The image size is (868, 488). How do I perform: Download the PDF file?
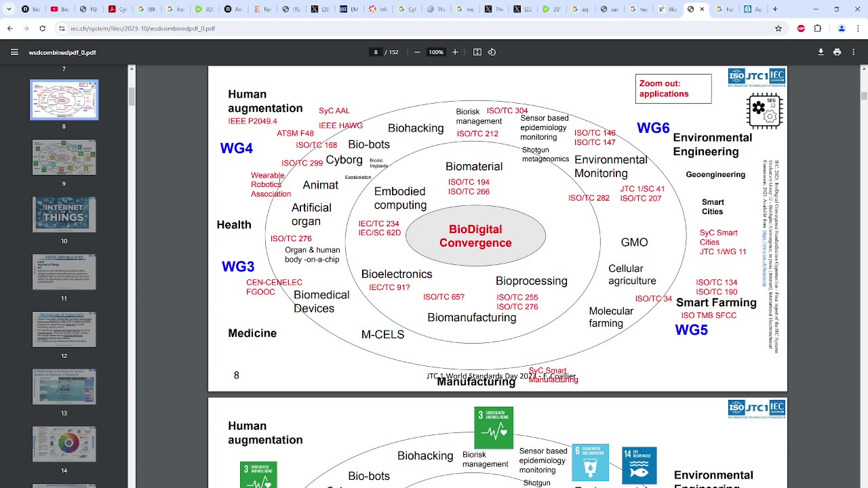point(821,52)
